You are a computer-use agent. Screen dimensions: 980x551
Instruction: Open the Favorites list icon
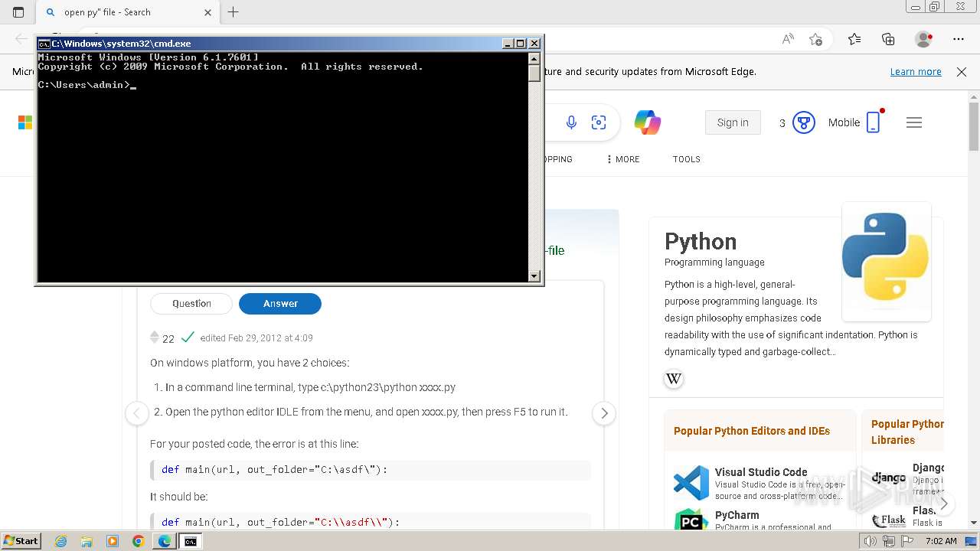point(854,39)
